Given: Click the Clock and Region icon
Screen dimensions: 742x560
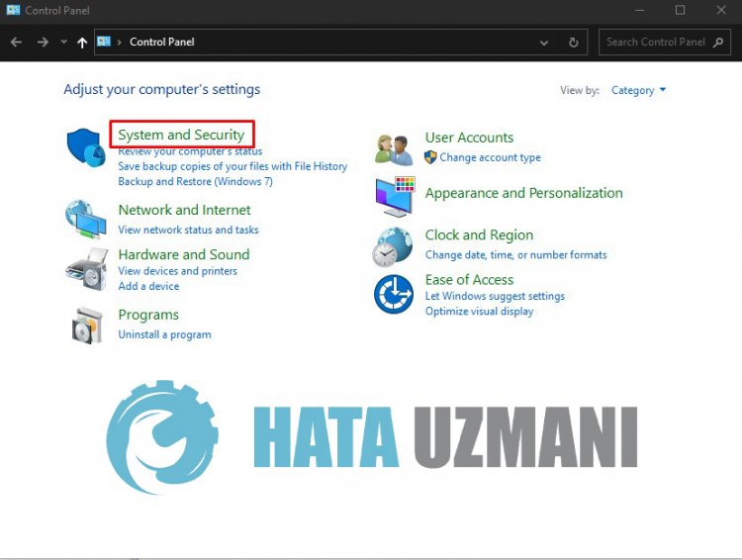Looking at the screenshot, I should pos(392,246).
